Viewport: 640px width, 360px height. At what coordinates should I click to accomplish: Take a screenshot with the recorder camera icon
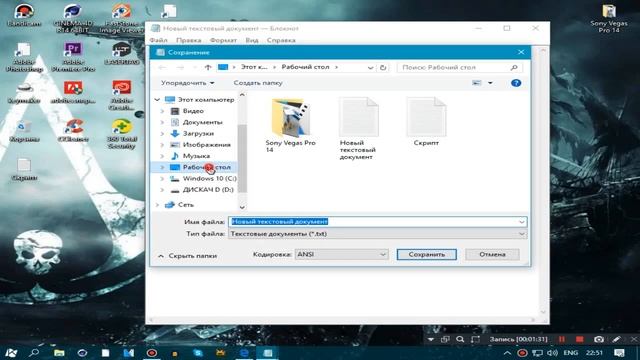(x=599, y=339)
